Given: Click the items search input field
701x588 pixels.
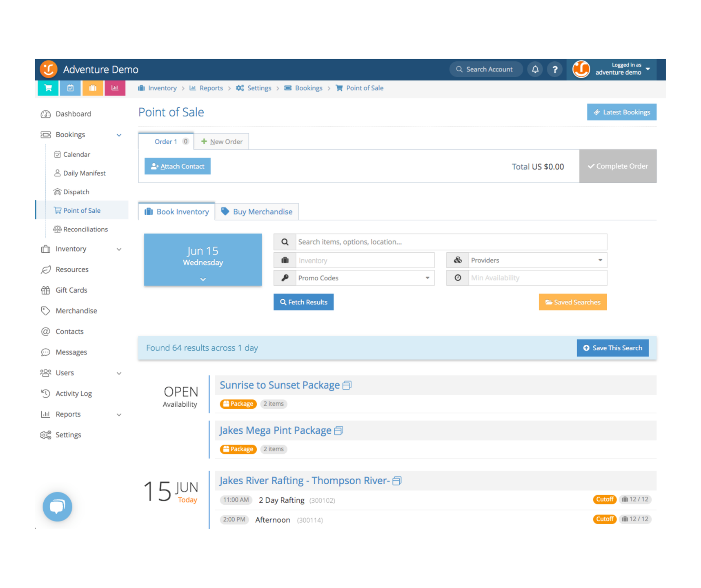Looking at the screenshot, I should pos(451,242).
